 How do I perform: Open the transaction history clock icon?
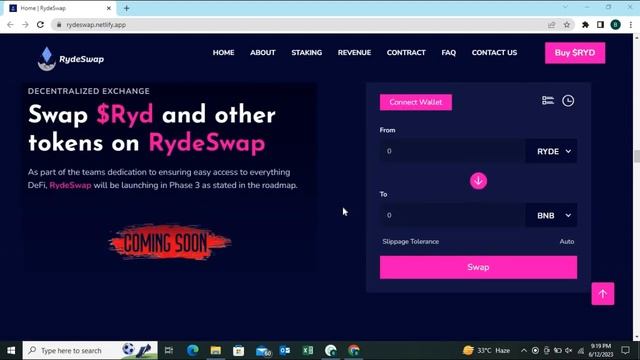pos(568,101)
